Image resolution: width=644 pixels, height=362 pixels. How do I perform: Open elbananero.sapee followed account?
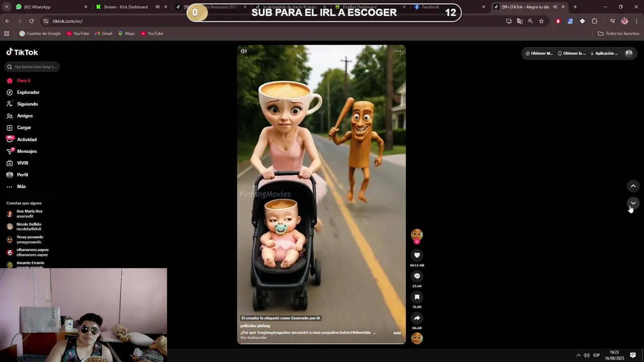coord(28,252)
